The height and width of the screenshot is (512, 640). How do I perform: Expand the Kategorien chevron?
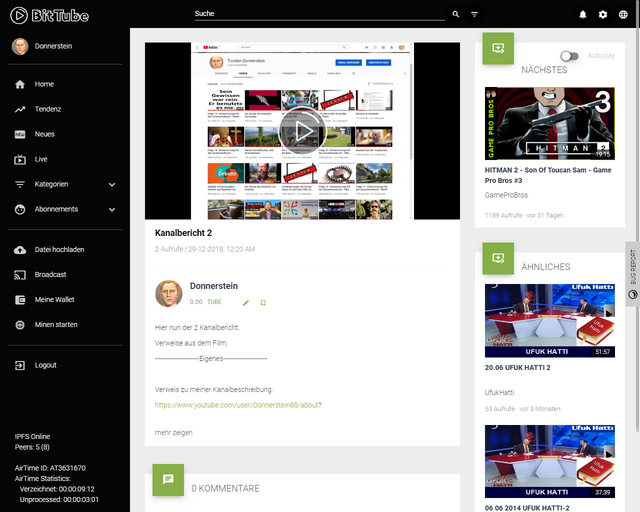[112, 185]
